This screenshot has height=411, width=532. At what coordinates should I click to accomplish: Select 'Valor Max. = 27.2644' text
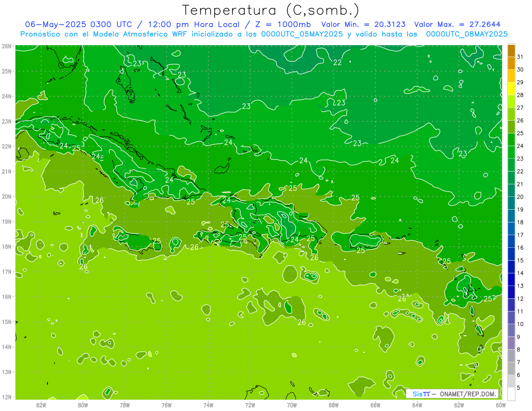[x=457, y=24]
